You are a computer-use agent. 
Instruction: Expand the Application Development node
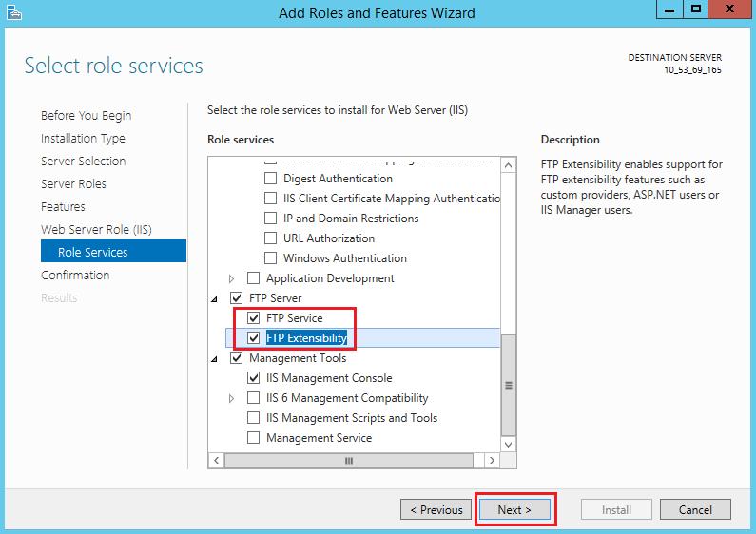(x=231, y=279)
